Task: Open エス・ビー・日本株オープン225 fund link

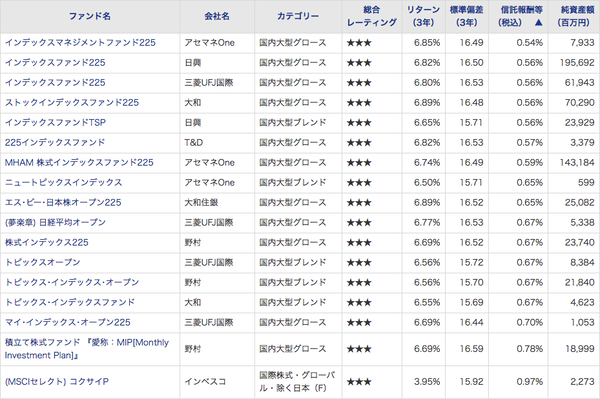Action: pos(63,202)
